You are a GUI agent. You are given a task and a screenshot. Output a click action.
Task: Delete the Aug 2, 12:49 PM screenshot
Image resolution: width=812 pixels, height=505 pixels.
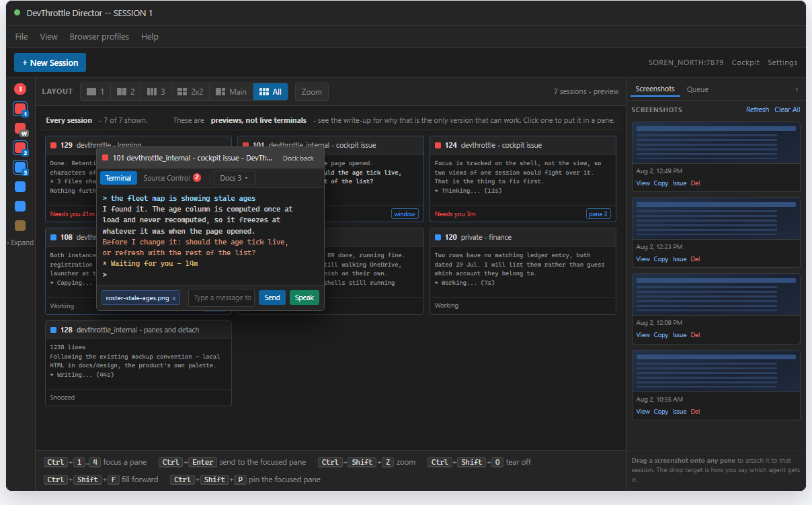(x=695, y=183)
